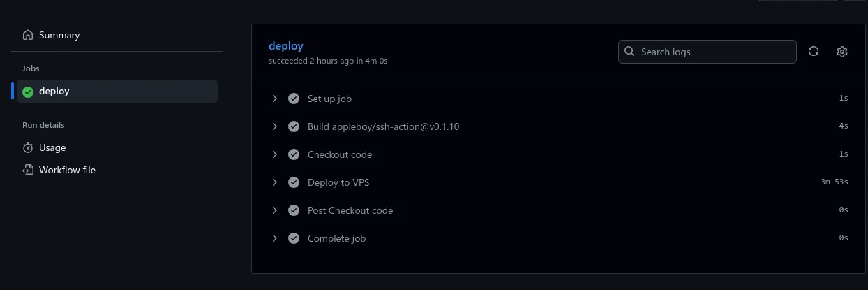Click the check icon for Set up job

pyautogui.click(x=294, y=99)
